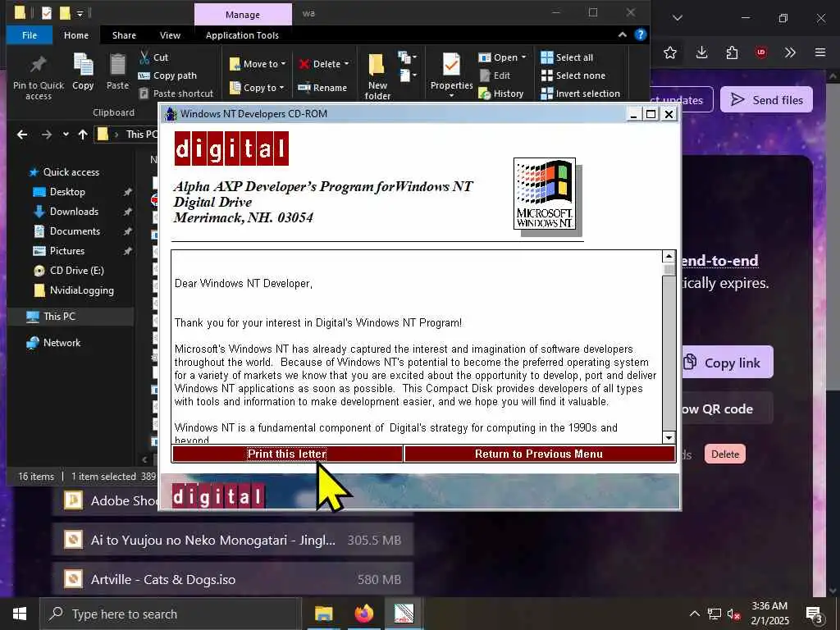Select Quick access in navigation pane
This screenshot has width=840, height=630.
coord(71,172)
